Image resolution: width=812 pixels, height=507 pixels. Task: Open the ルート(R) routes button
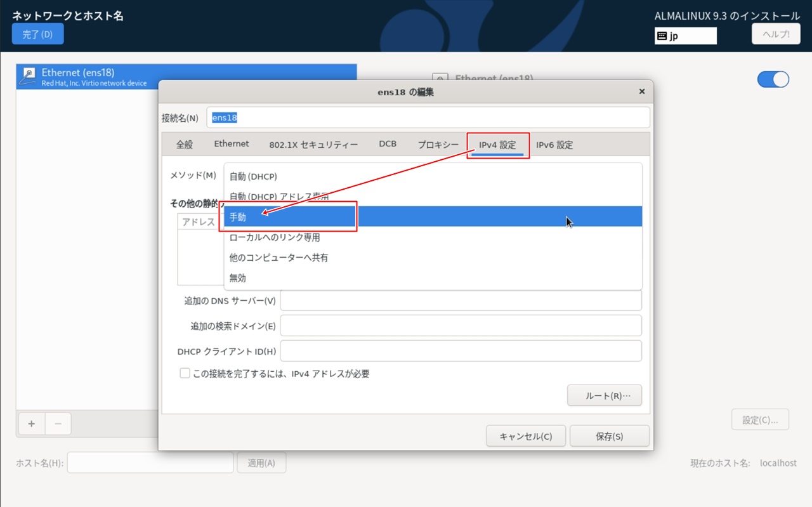(x=604, y=395)
